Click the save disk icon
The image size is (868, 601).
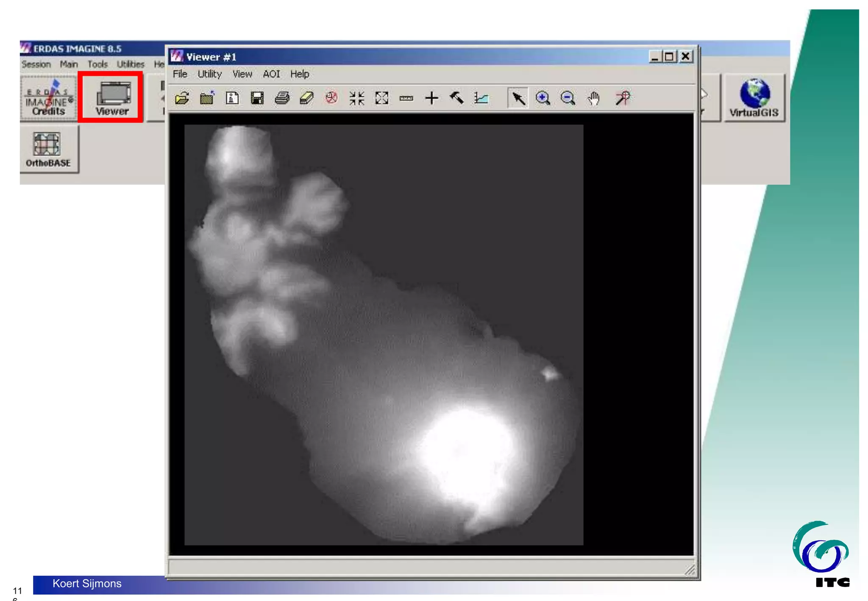[257, 98]
